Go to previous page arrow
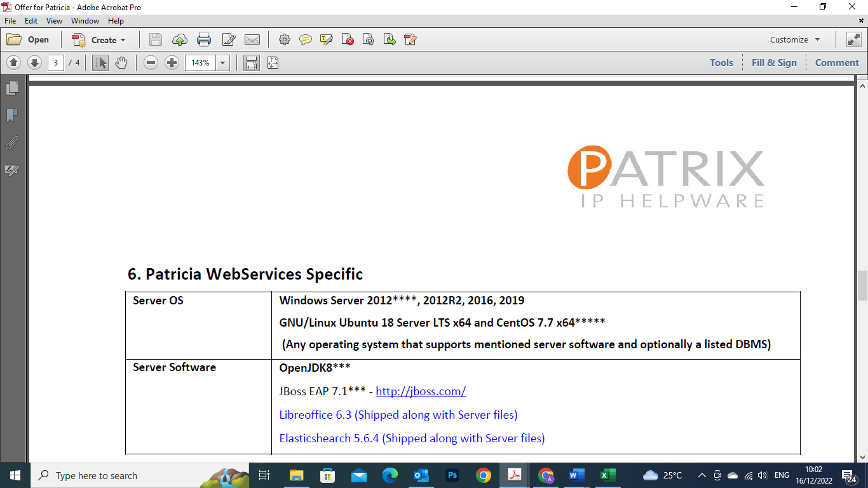 point(14,62)
